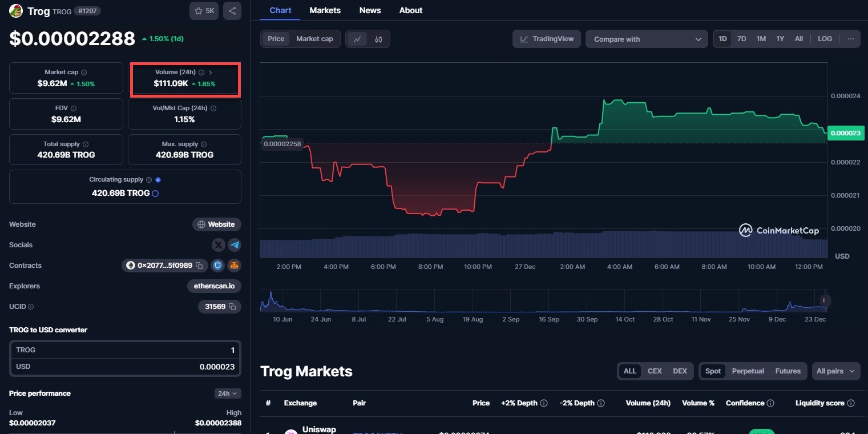Open the News tab

click(370, 10)
